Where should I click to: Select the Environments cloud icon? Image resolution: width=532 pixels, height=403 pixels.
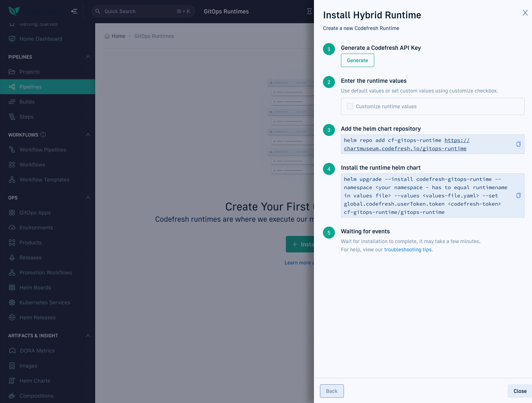[12, 228]
